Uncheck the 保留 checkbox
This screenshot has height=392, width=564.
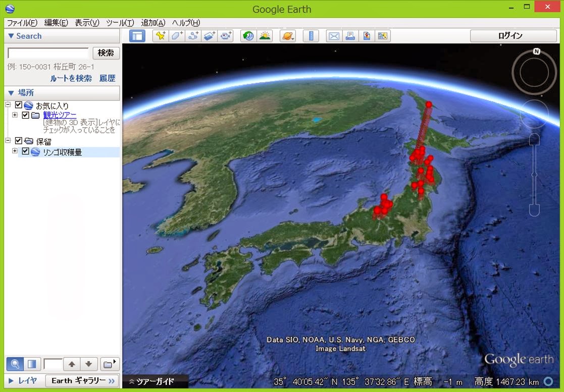pyautogui.click(x=19, y=140)
